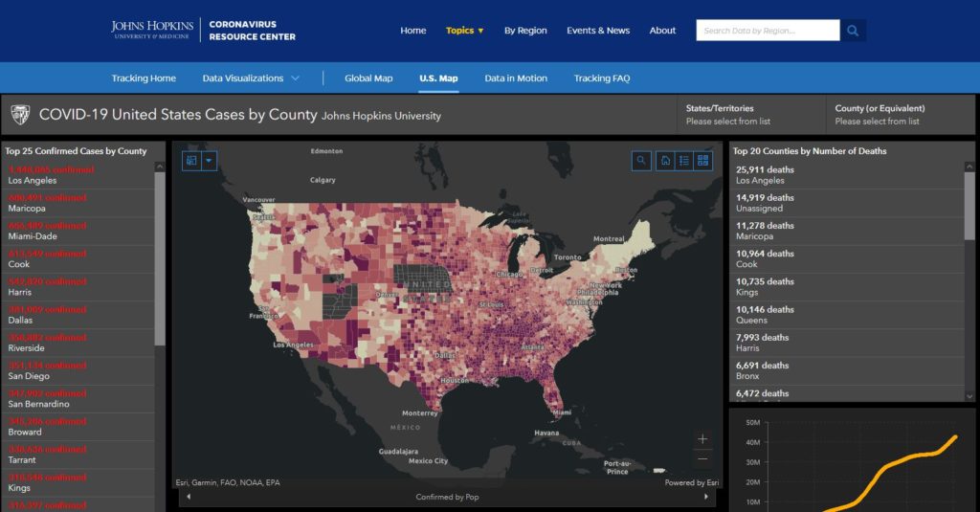Screen dimensions: 980x512
Task: Open the About menu item
Action: pos(662,30)
